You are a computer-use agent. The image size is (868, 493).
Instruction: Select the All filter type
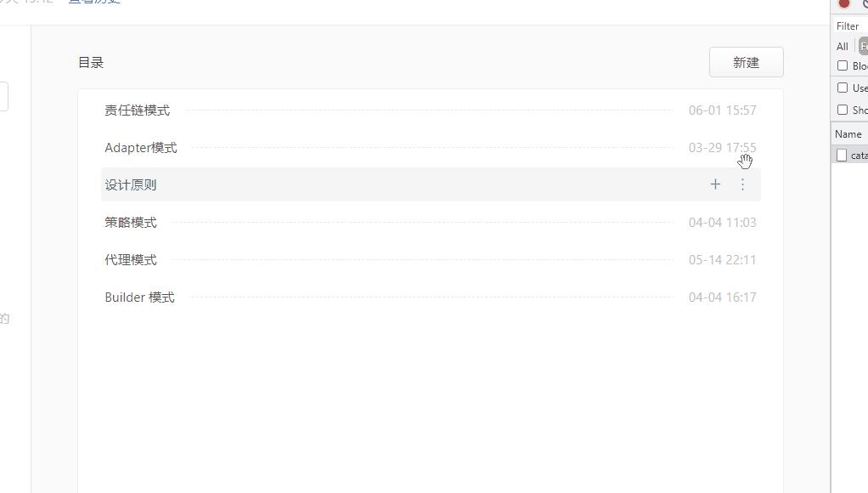[842, 47]
